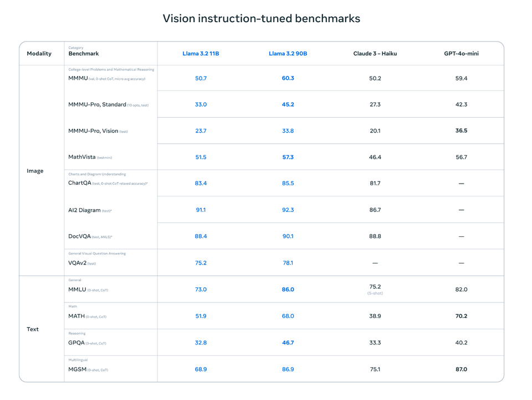This screenshot has height=400, width=532.
Task: Click the Image modality cell
Action: click(35, 171)
